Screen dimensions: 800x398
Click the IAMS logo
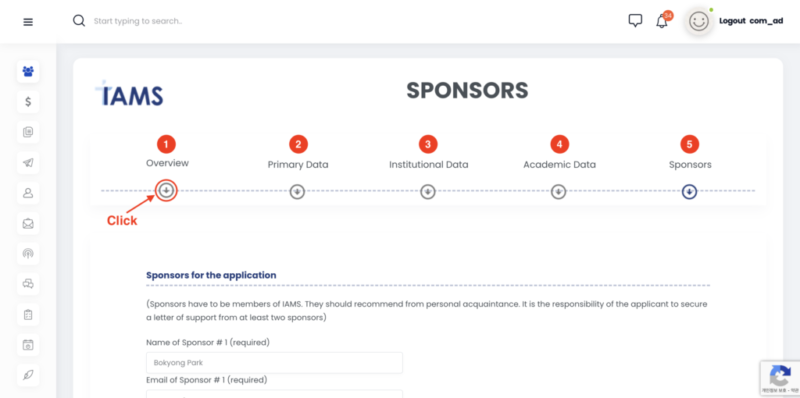pos(130,93)
